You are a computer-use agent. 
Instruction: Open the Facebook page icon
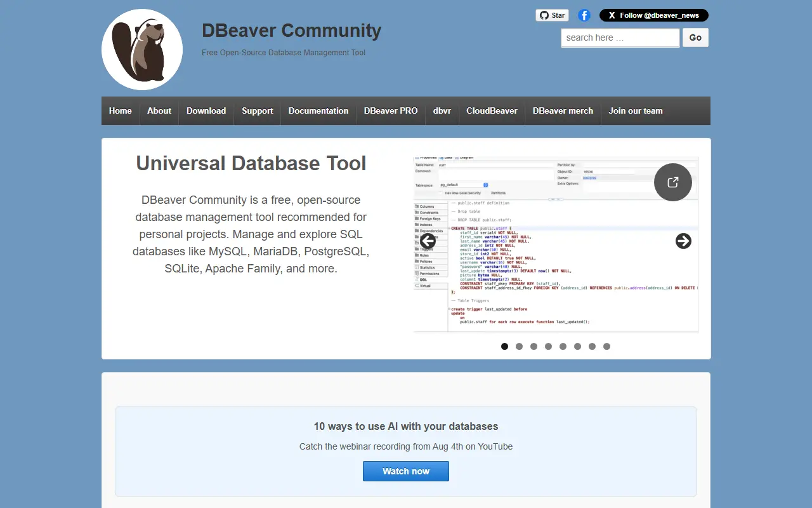584,15
